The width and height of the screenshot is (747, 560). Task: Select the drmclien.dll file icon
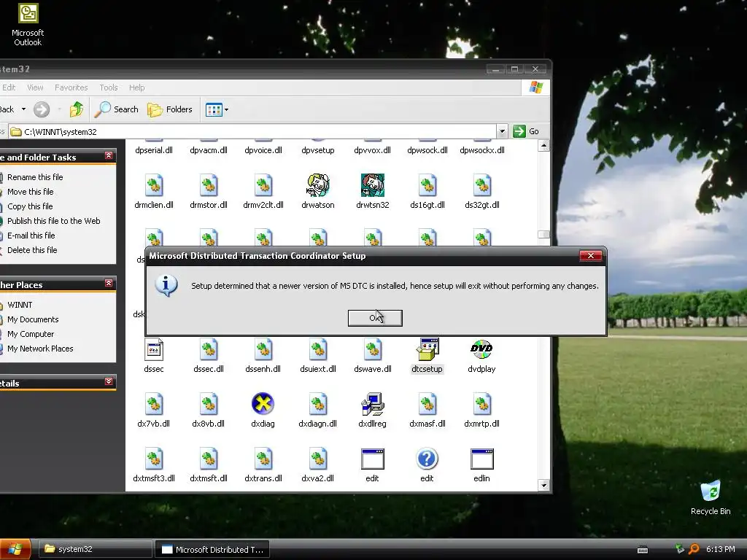pyautogui.click(x=154, y=185)
